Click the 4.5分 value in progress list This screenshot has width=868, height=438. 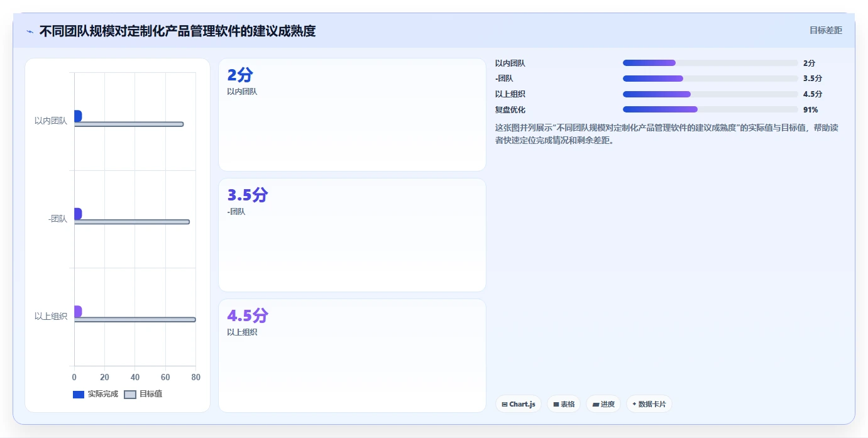813,94
